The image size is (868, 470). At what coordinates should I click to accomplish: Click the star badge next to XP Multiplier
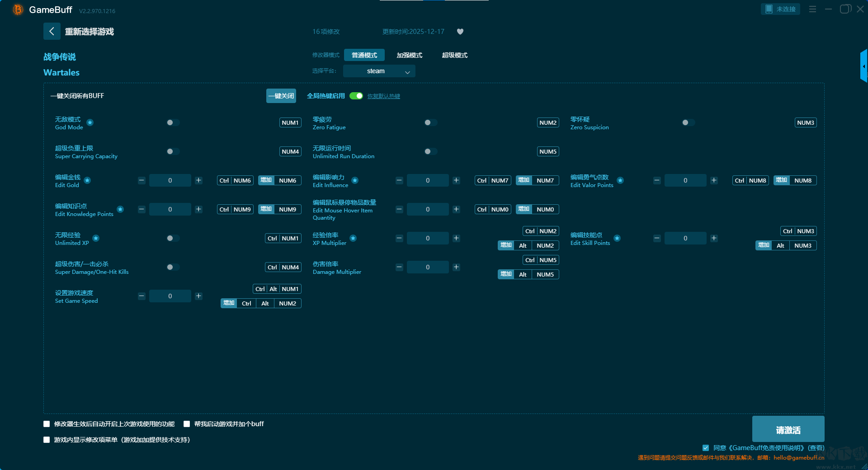(x=353, y=238)
